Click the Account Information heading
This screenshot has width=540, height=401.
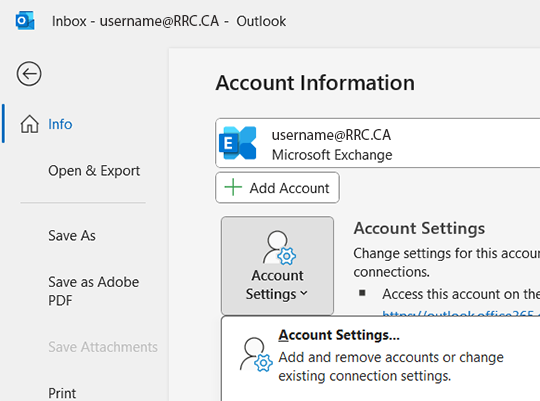point(315,83)
